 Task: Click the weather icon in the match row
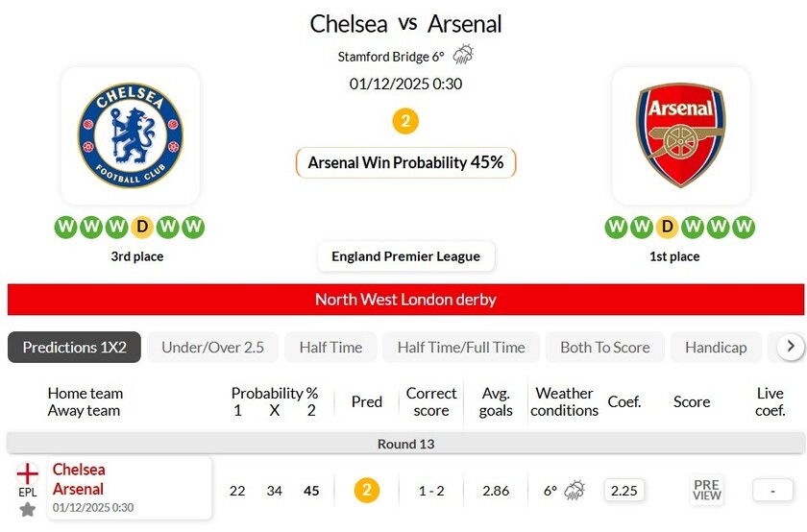point(575,491)
